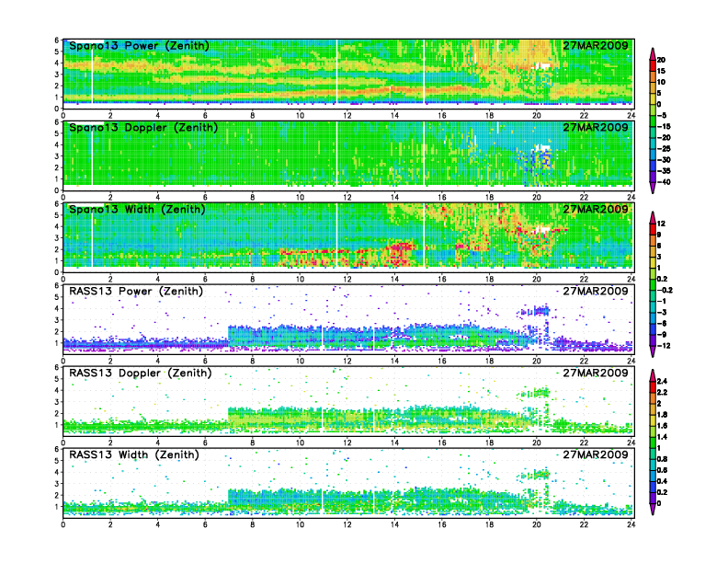This screenshot has height=563, width=728.
Task: Click the "12" label on the Doppler colorbar
Action: [x=661, y=224]
